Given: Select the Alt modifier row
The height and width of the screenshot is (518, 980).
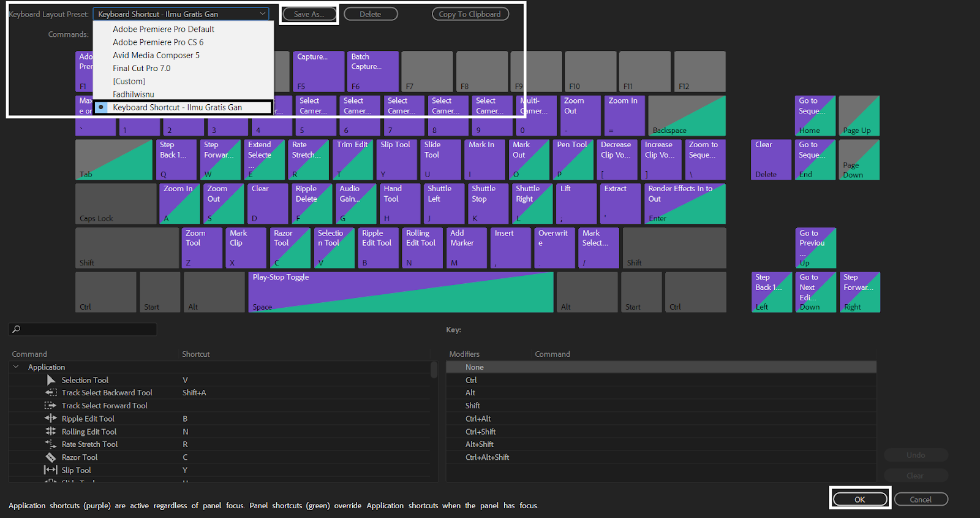Looking at the screenshot, I should point(661,393).
